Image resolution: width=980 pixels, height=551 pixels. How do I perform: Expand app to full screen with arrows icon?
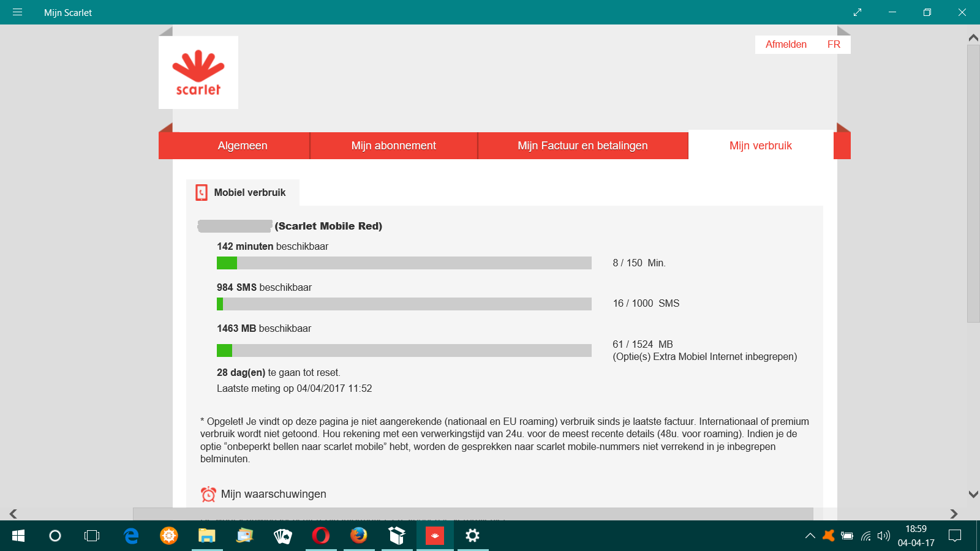tap(858, 12)
